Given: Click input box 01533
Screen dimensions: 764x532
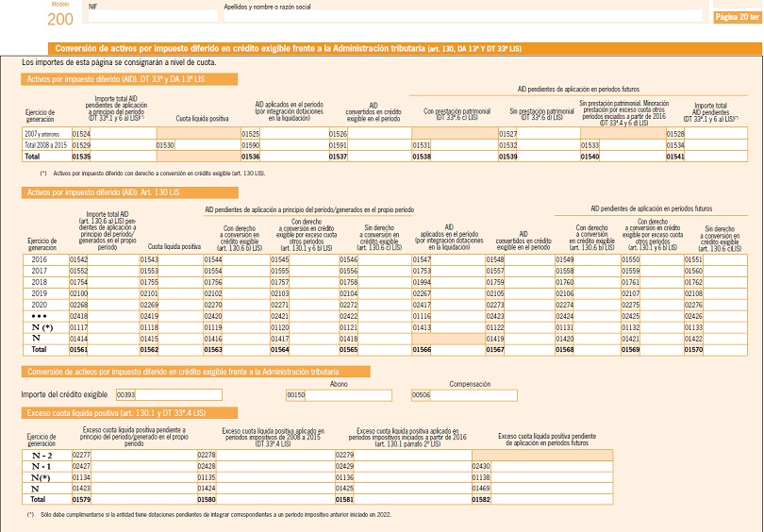Looking at the screenshot, I should (x=633, y=145).
